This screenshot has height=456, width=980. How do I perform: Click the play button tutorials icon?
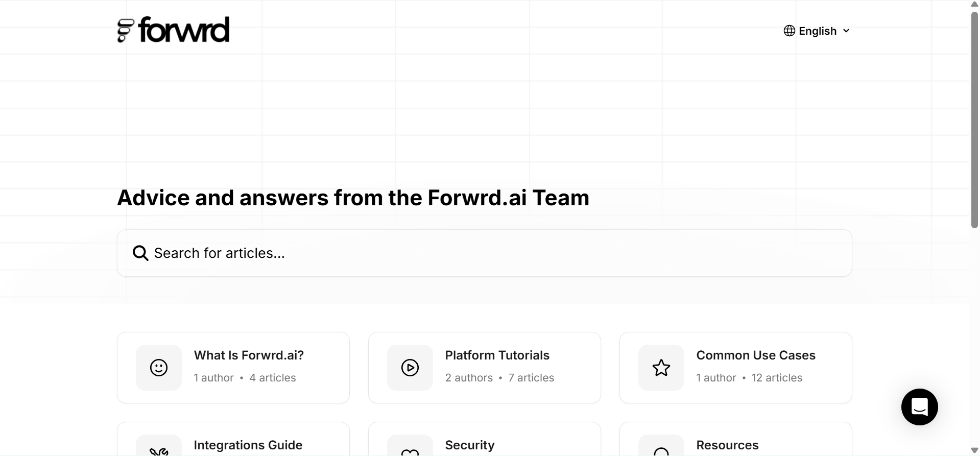[x=410, y=368]
